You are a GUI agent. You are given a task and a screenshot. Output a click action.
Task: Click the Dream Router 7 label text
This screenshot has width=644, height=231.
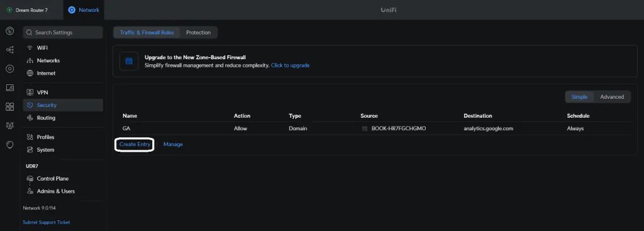pos(31,10)
